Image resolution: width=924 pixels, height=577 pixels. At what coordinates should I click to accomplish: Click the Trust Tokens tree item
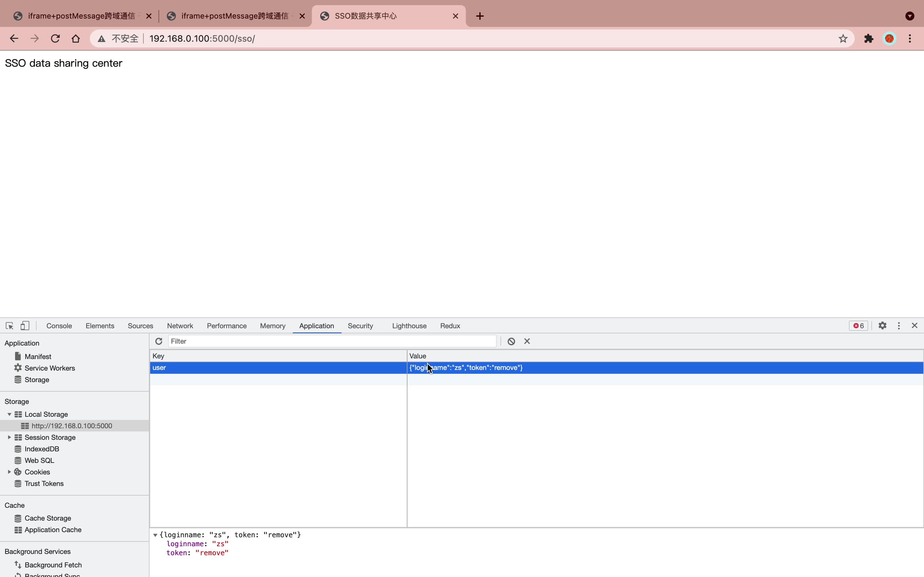(x=44, y=483)
